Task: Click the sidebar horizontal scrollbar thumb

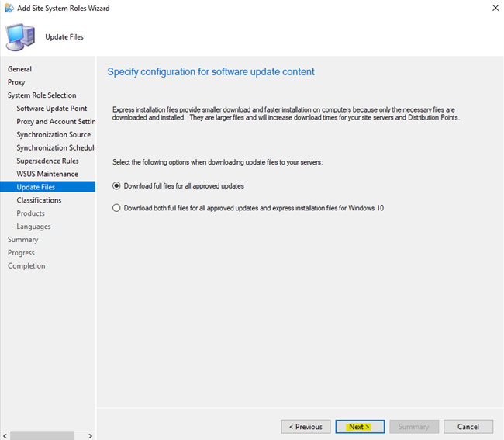Action: [x=42, y=436]
